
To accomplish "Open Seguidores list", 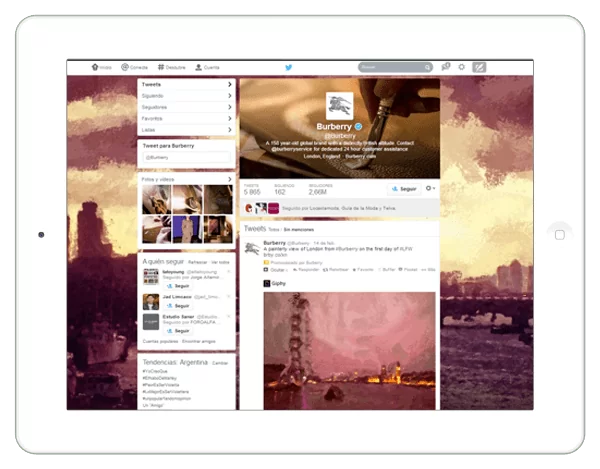I will [x=186, y=107].
